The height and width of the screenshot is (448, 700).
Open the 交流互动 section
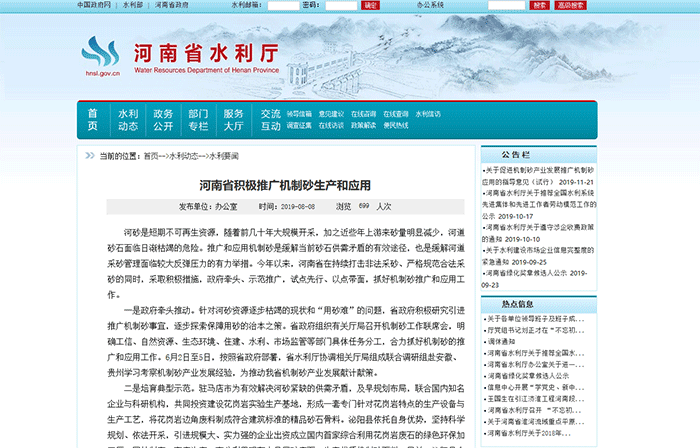[271, 120]
